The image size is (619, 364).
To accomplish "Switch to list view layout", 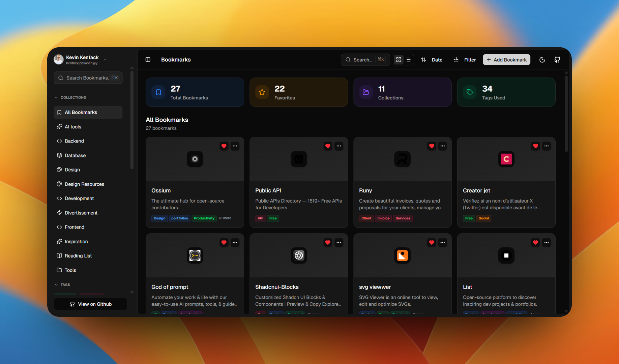I will point(408,60).
